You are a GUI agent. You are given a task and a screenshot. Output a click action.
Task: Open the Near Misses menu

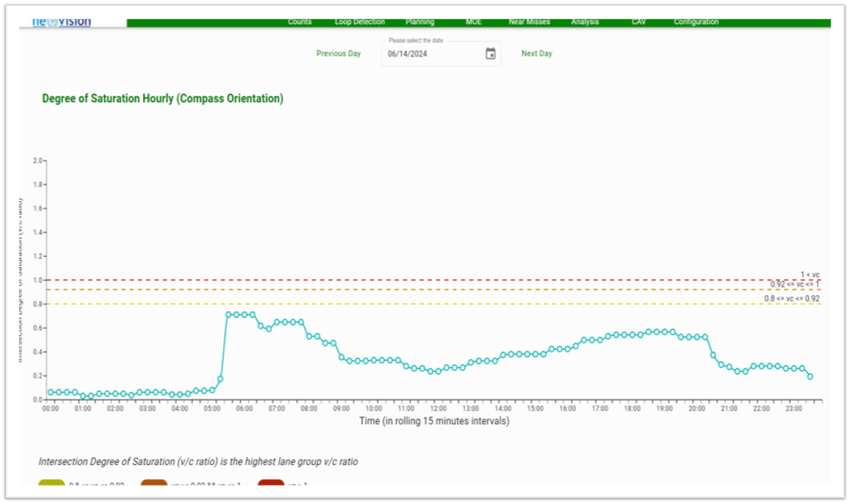pos(529,22)
